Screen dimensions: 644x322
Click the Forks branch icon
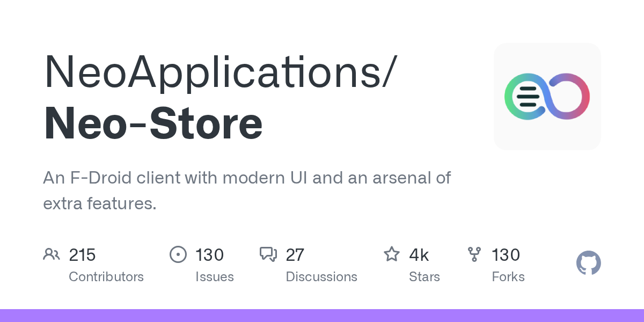tap(474, 254)
